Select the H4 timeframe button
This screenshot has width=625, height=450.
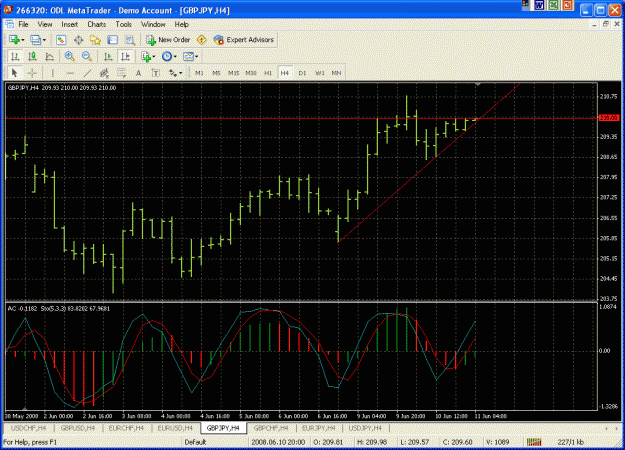(x=285, y=73)
